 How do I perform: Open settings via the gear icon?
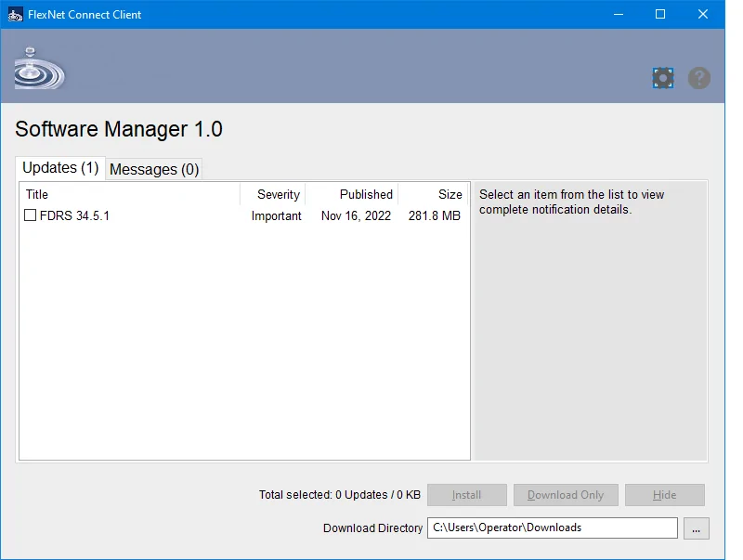(x=662, y=78)
